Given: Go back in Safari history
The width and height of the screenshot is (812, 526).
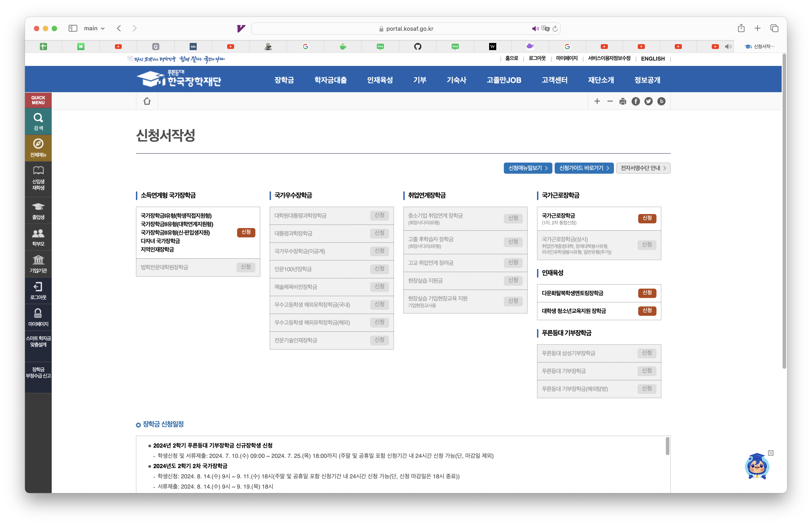Looking at the screenshot, I should pos(119,28).
